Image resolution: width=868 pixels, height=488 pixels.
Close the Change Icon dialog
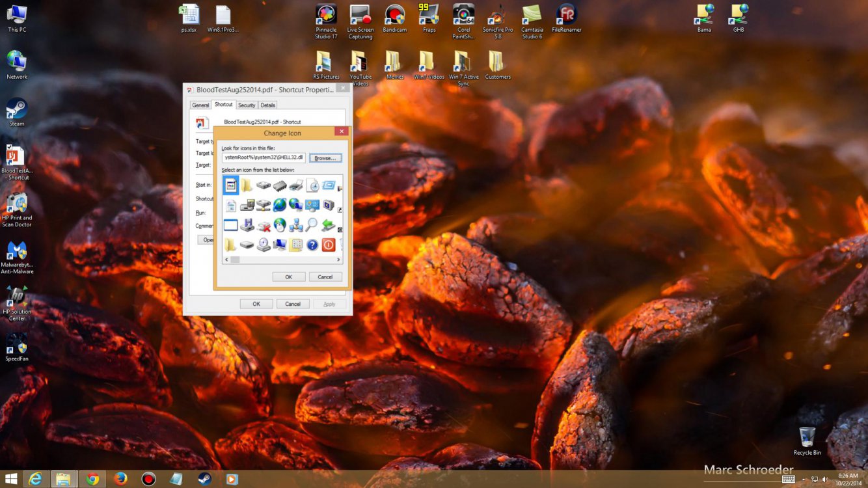[342, 131]
